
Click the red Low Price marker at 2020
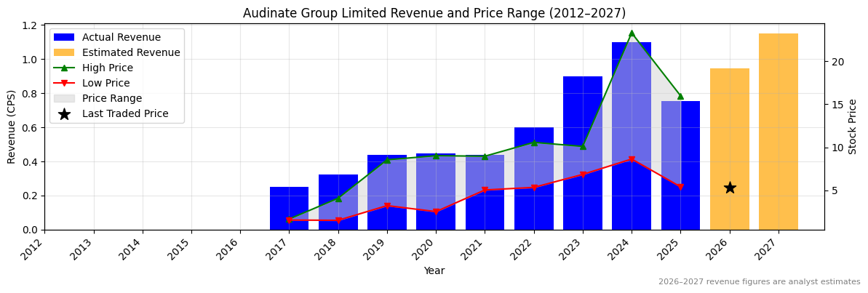click(436, 212)
